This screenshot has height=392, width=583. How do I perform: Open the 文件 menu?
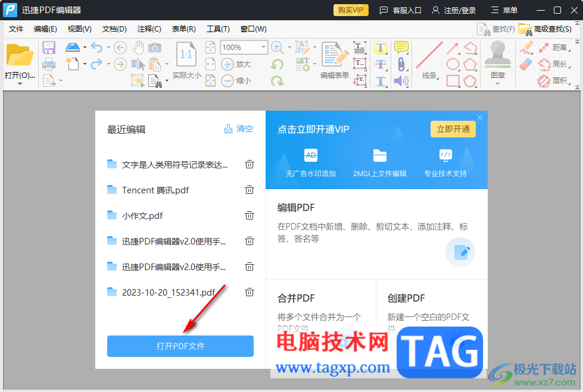16,29
